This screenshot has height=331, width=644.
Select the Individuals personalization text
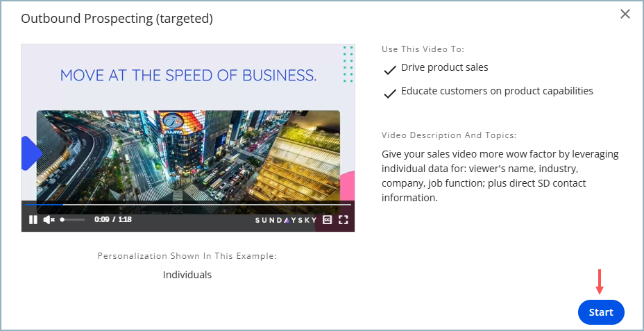187,275
